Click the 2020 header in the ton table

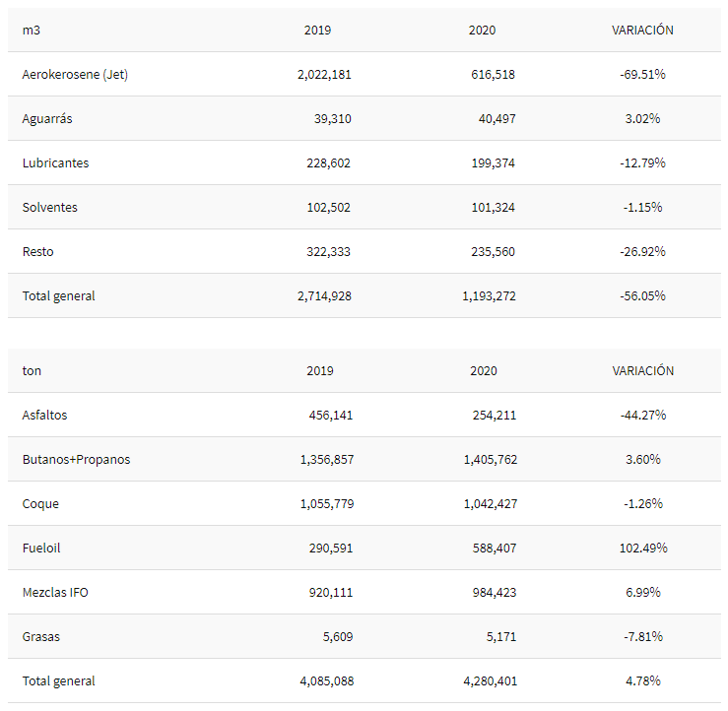(x=484, y=371)
